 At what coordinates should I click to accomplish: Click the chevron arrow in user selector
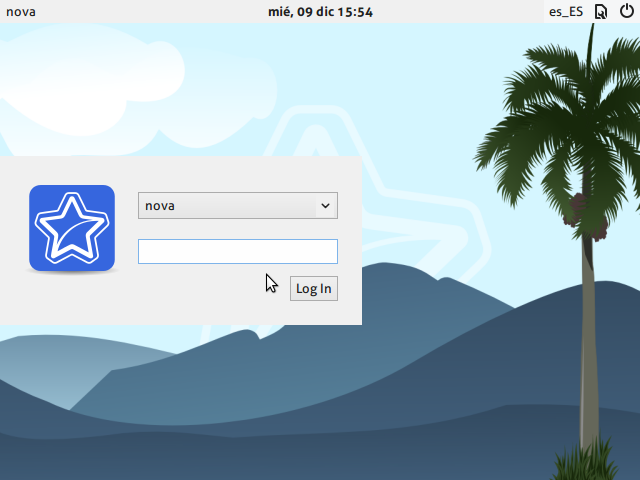[324, 206]
